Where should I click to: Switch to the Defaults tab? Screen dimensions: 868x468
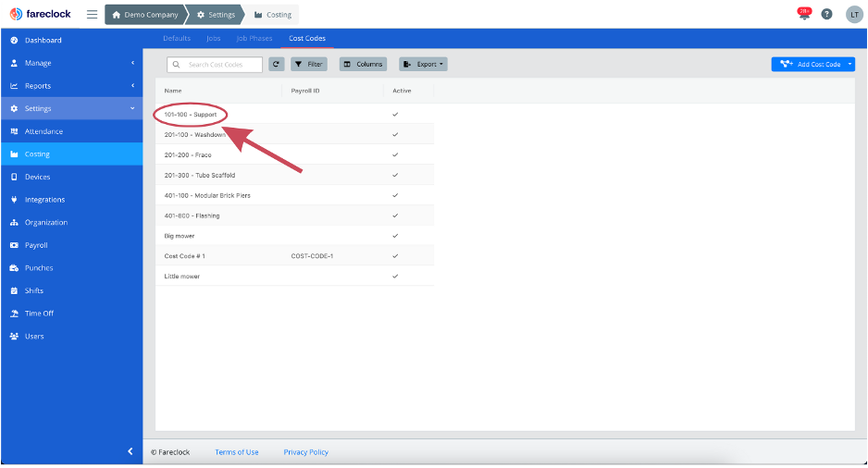pos(177,38)
